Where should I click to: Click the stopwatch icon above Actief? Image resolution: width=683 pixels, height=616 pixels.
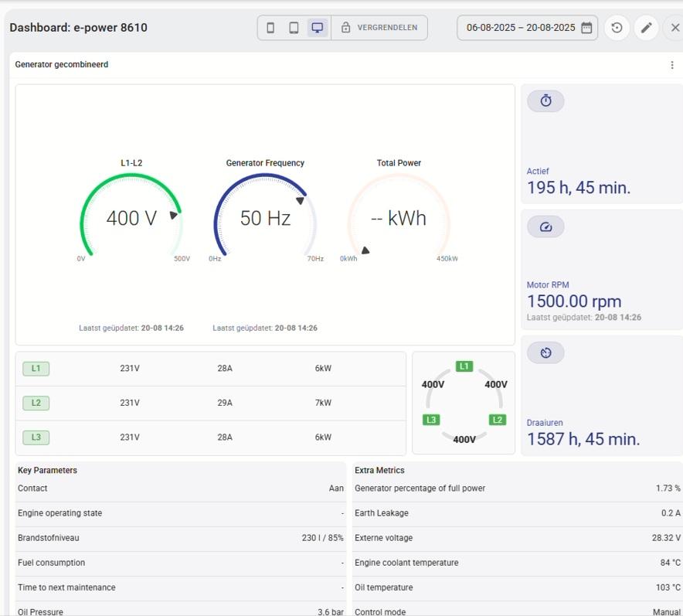(545, 101)
